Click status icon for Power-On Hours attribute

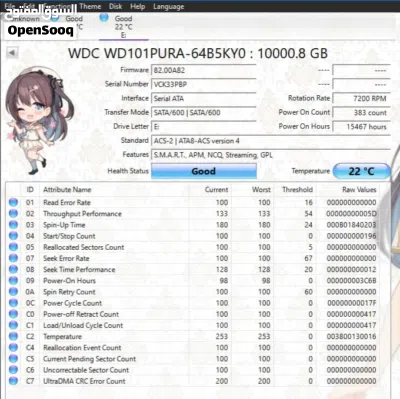coord(13,281)
